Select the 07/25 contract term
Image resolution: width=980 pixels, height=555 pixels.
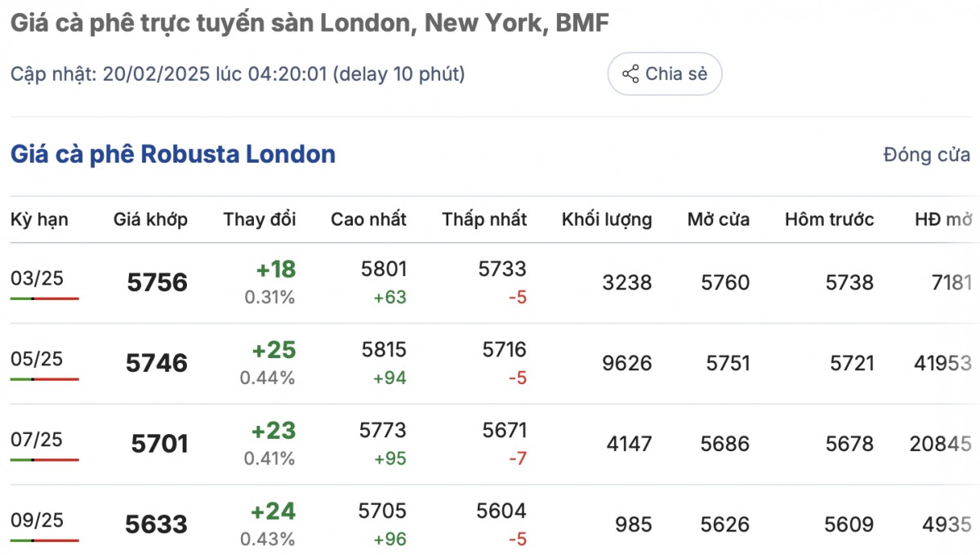pyautogui.click(x=37, y=440)
